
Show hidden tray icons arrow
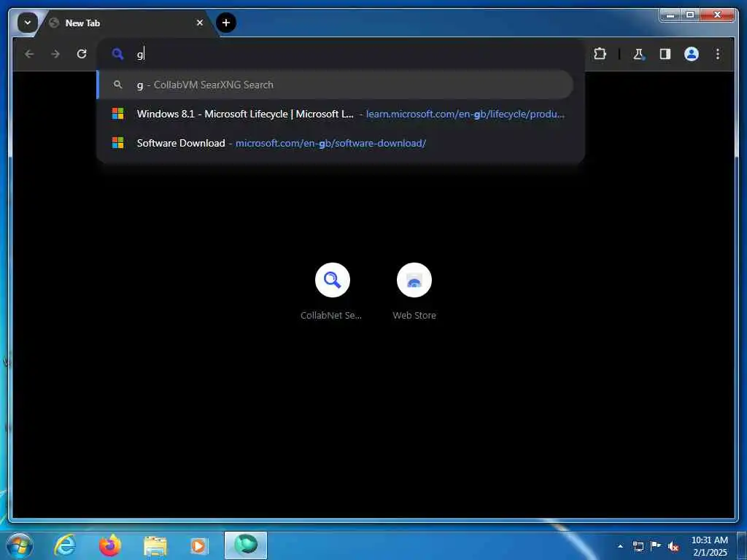click(x=620, y=546)
